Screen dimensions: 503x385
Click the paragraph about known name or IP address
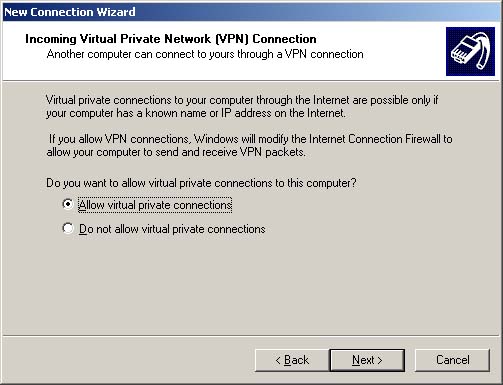pos(242,106)
